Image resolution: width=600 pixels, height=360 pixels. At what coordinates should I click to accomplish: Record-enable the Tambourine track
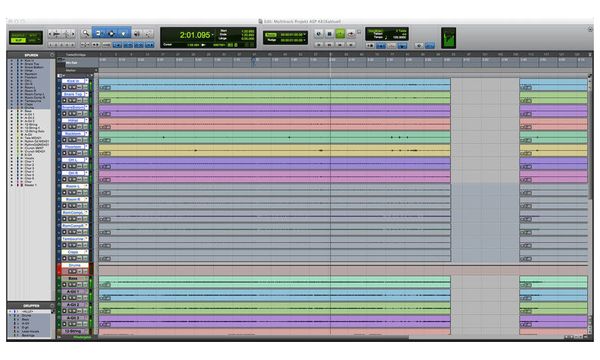coord(64,245)
